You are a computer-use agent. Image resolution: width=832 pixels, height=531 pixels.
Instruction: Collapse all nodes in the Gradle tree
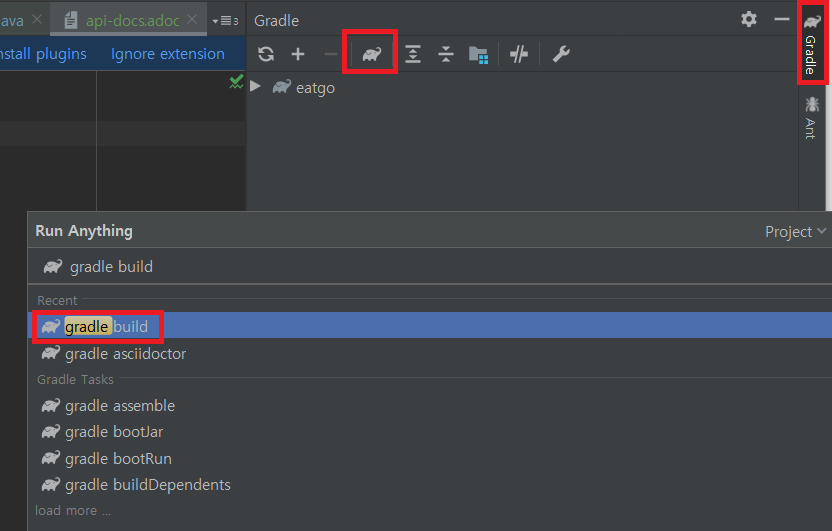tap(446, 54)
